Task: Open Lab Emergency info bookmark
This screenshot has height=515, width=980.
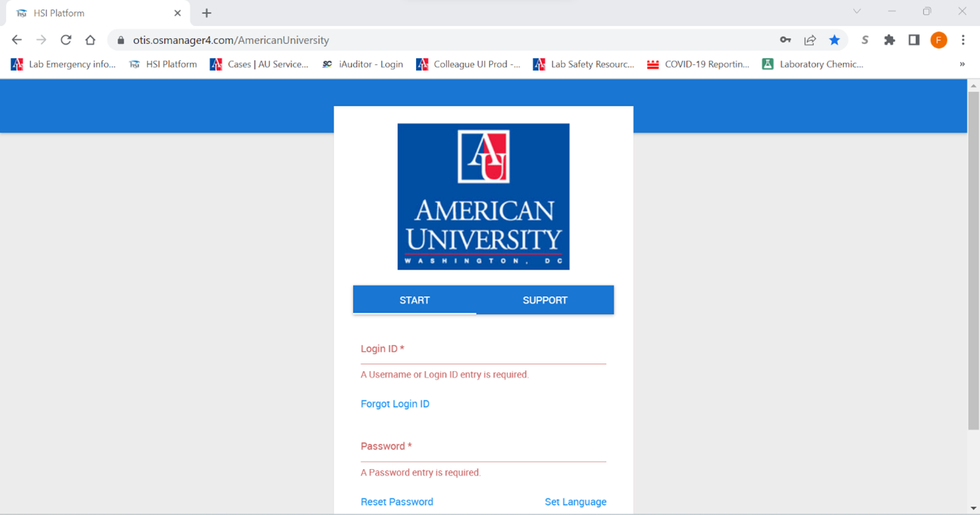Action: (x=64, y=64)
